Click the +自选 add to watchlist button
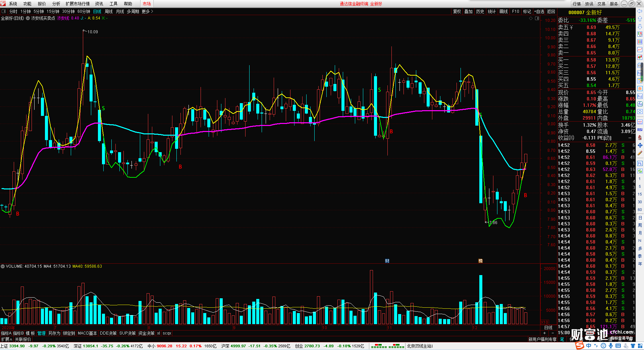644x350 pixels. point(539,11)
